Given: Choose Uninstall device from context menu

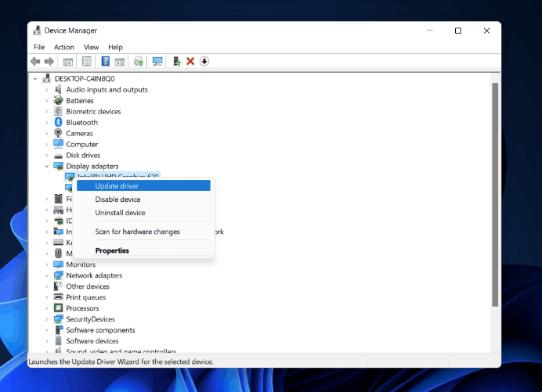Looking at the screenshot, I should [120, 213].
